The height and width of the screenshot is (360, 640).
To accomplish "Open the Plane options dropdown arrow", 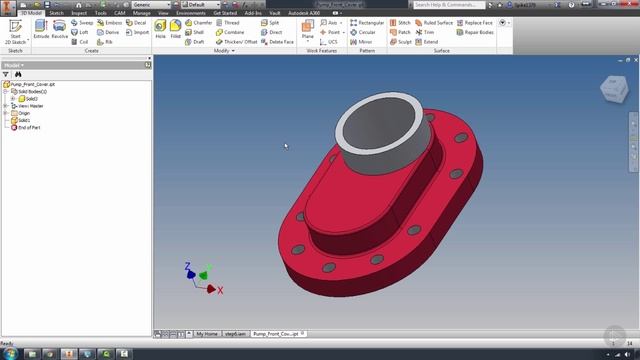I will pos(308,41).
